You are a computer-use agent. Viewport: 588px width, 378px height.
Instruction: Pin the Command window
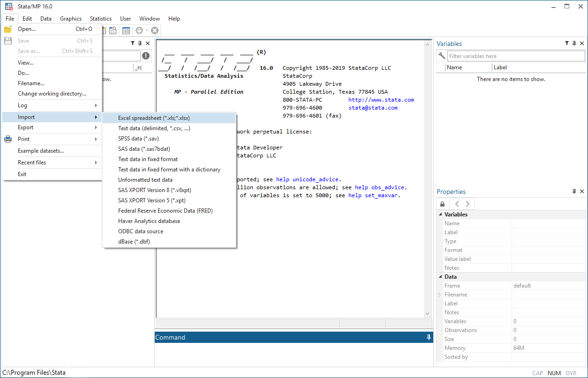tap(428, 337)
